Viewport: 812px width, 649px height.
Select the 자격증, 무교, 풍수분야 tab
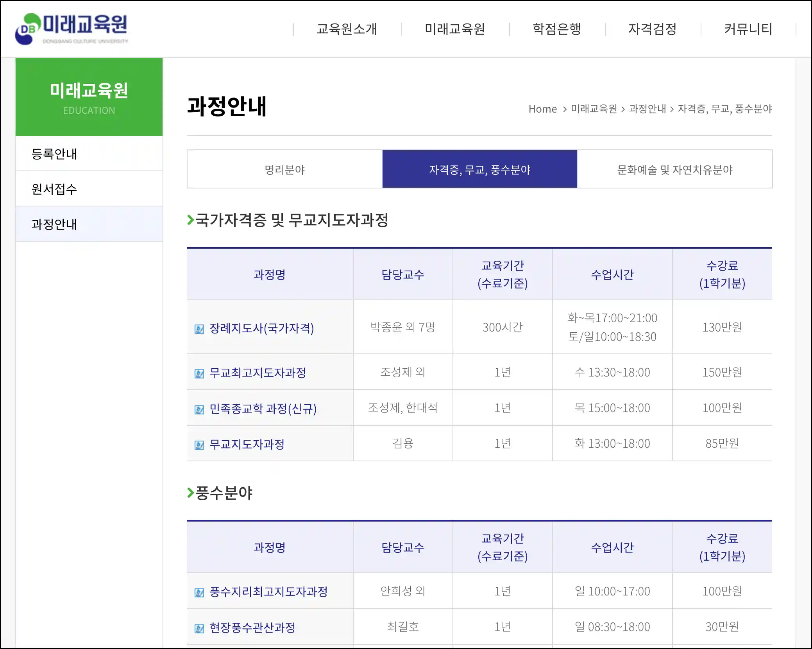coord(479,170)
